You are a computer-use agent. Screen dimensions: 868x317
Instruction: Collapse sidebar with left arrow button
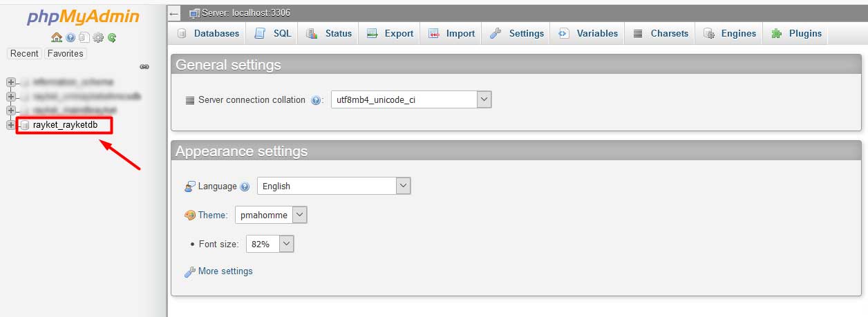pos(174,13)
